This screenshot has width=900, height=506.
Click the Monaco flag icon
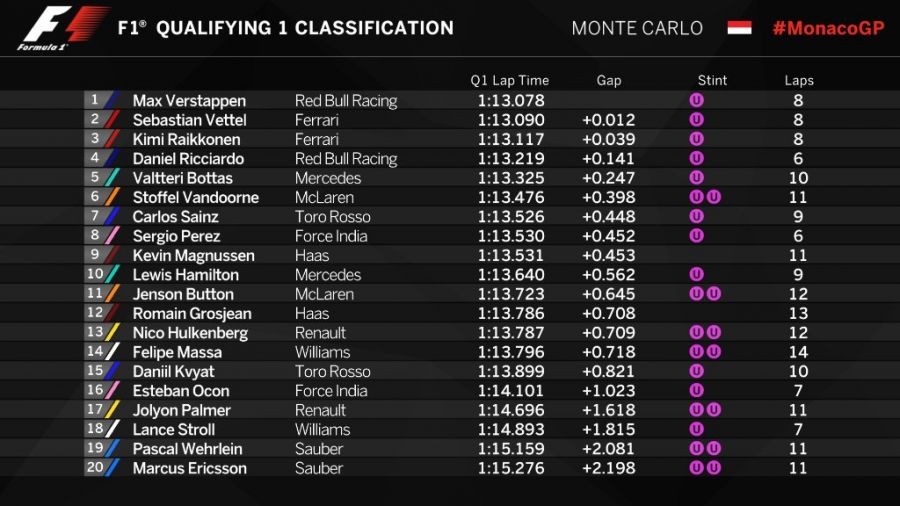pyautogui.click(x=739, y=28)
